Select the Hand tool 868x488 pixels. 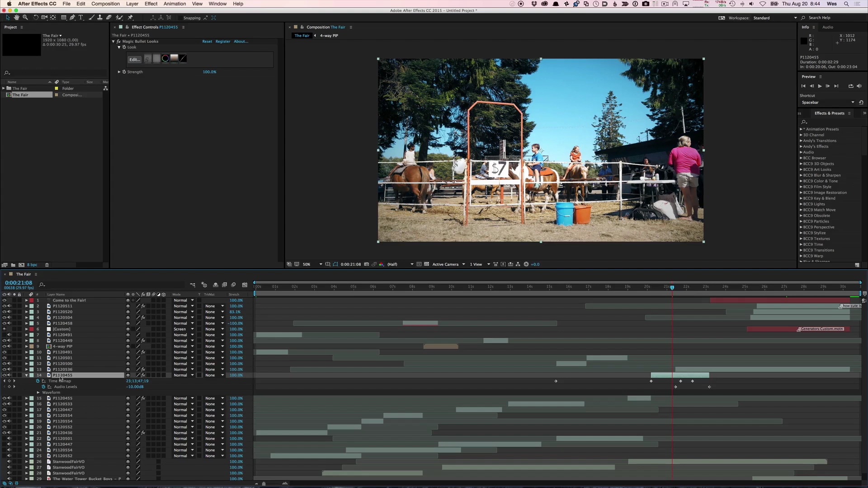pos(17,18)
